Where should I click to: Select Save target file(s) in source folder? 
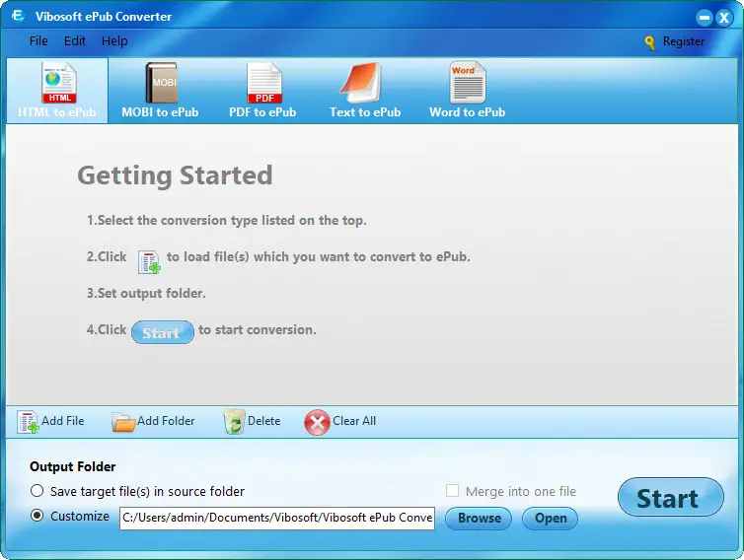[x=37, y=491]
